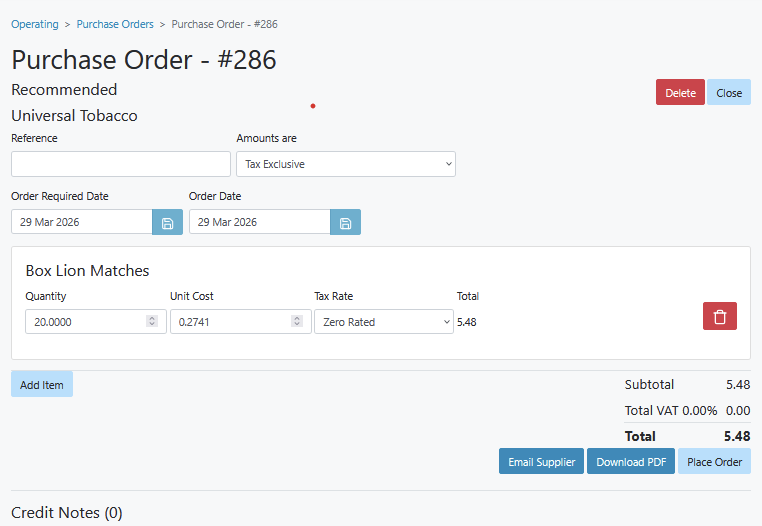Screen dimensions: 762x526
Task: Save the Order Required Date
Action: pos(167,223)
